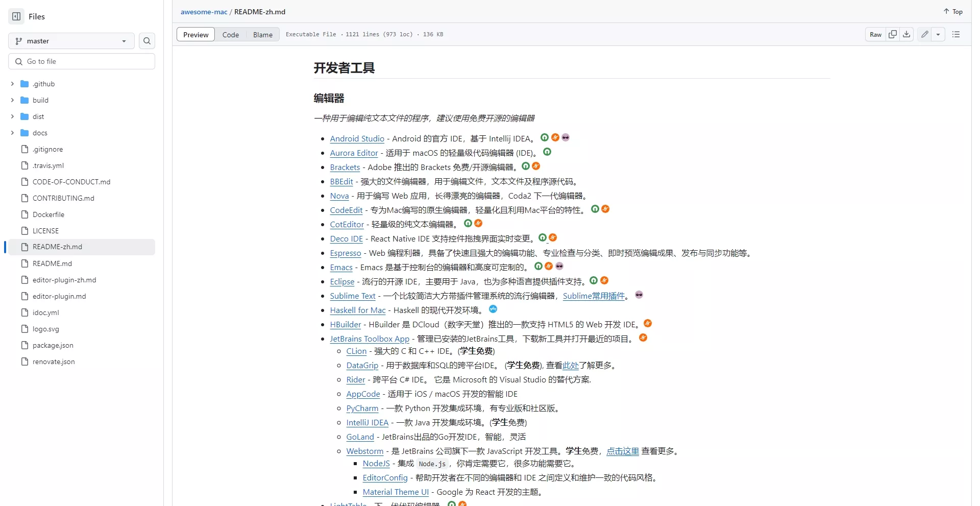This screenshot has height=506, width=980.
Task: Open the Android Studio link
Action: tap(357, 138)
